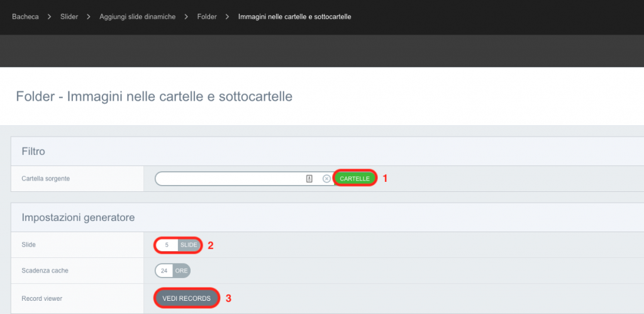Focus the Cartella sorgente text input
The image size is (644, 314).
(230, 179)
